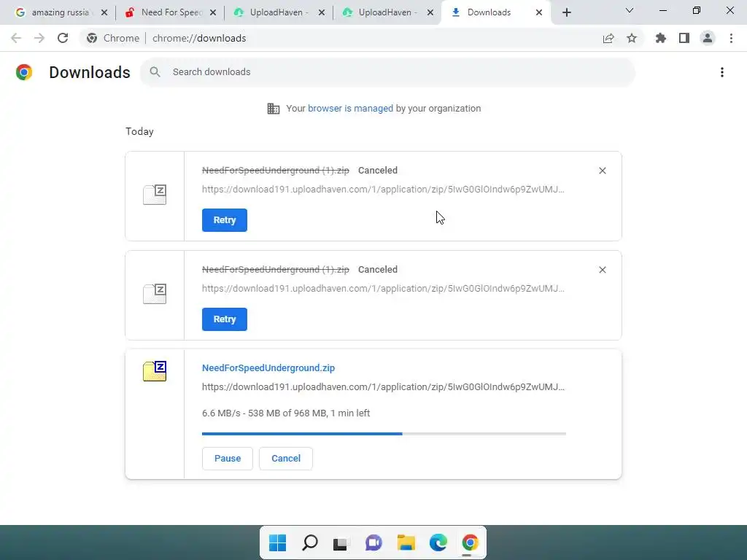This screenshot has width=747, height=560.
Task: Toggle the browser side panel
Action: (684, 38)
